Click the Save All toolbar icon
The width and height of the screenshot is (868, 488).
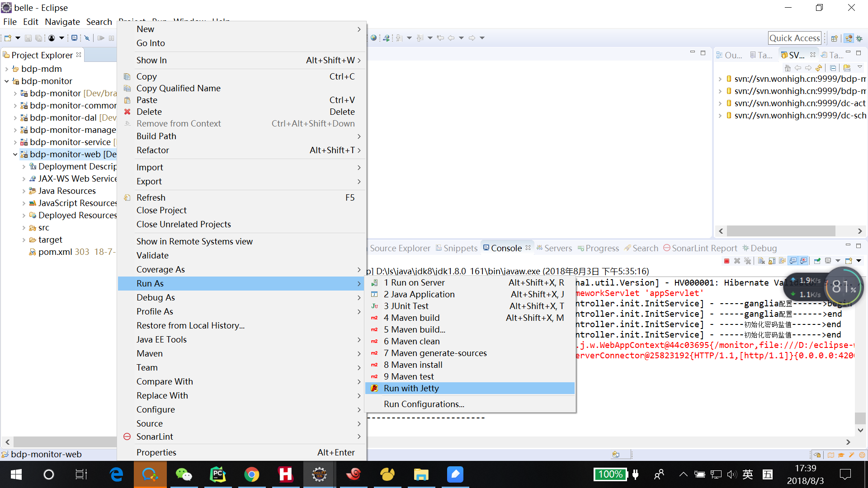[39, 38]
